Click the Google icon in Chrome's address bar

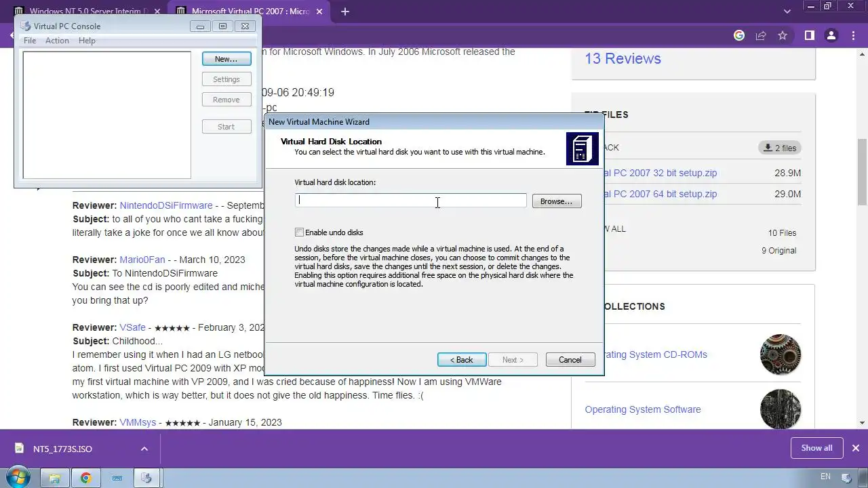pyautogui.click(x=739, y=35)
